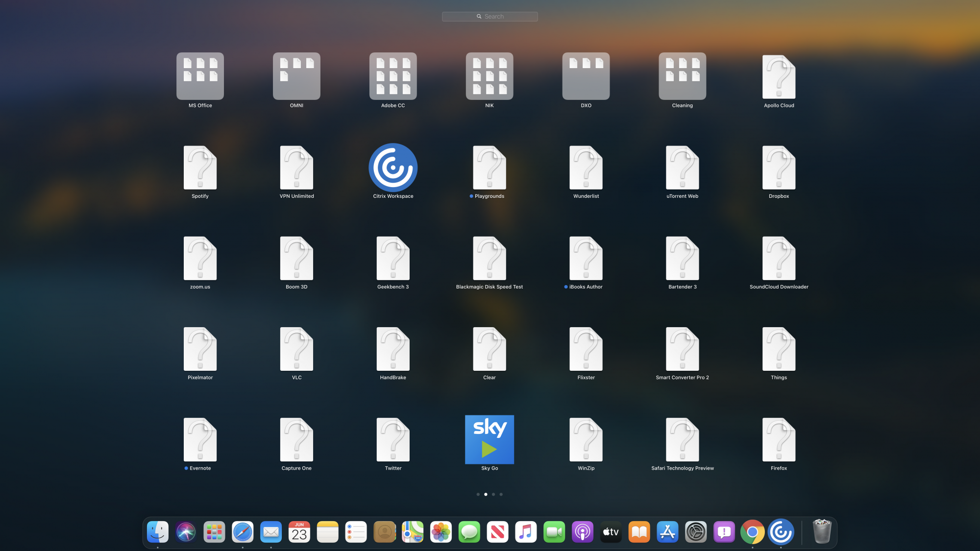Launch Capture One app
This screenshot has width=980, height=551.
click(x=296, y=439)
